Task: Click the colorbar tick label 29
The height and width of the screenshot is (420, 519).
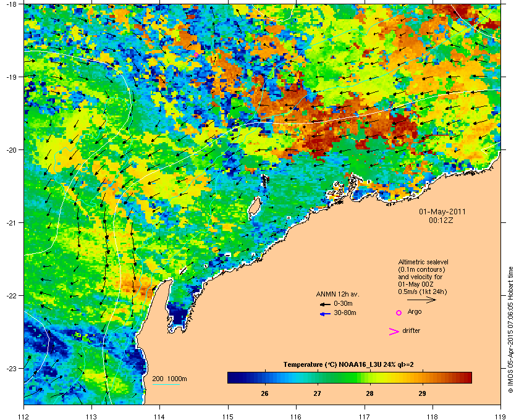Action: click(422, 393)
